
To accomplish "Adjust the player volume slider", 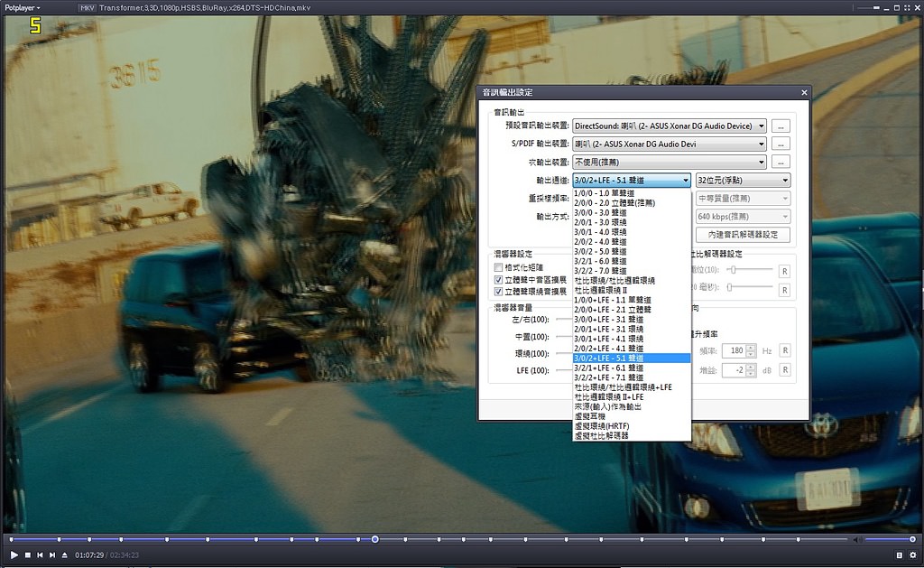I will (890, 540).
